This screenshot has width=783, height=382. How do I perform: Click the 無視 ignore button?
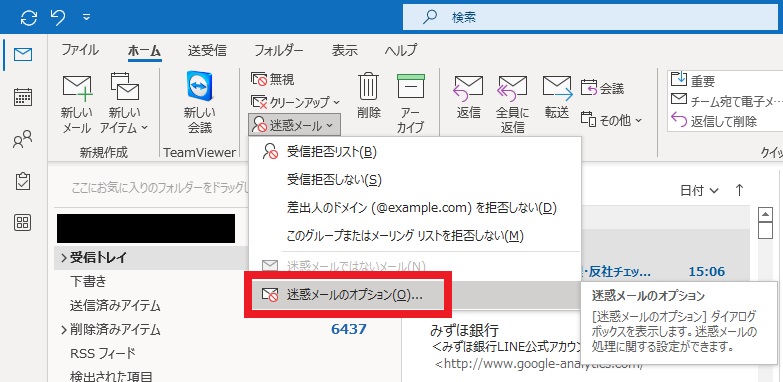(273, 79)
